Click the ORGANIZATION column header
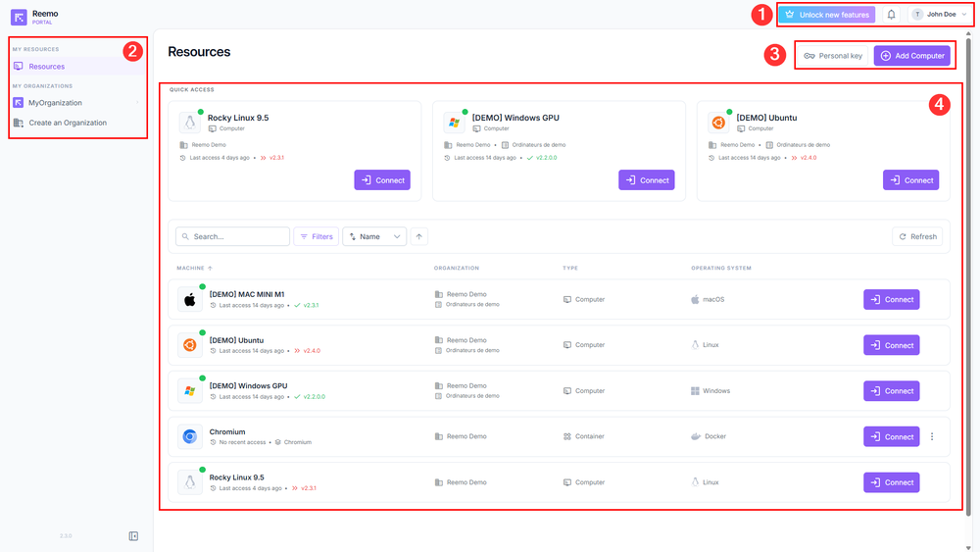The width and height of the screenshot is (980, 552). click(457, 269)
